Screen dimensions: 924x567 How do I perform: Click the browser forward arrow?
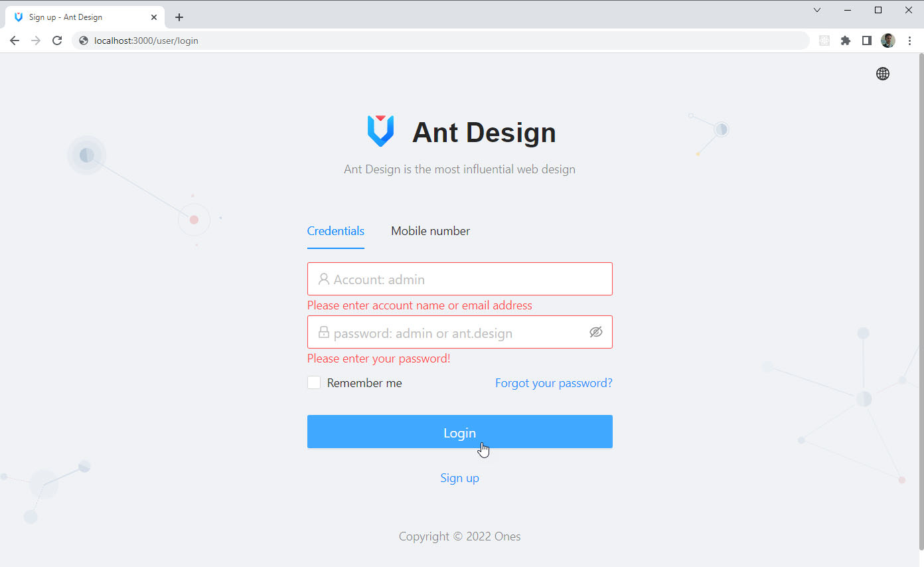pyautogui.click(x=36, y=40)
